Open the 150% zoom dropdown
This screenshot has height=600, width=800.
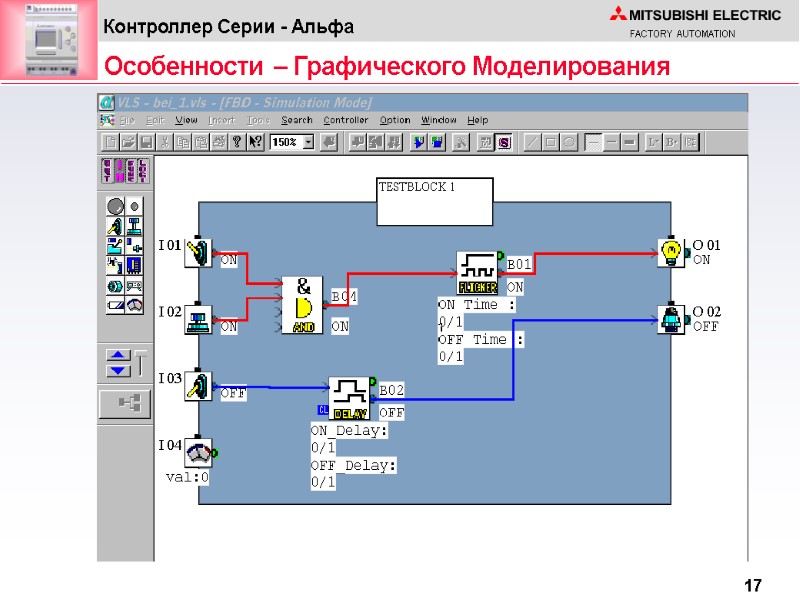308,142
